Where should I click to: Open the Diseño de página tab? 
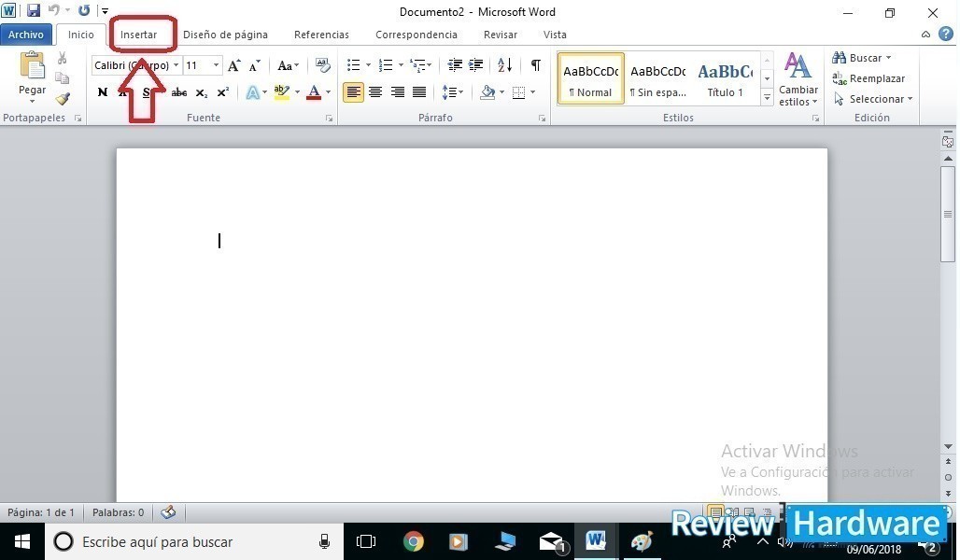(225, 35)
